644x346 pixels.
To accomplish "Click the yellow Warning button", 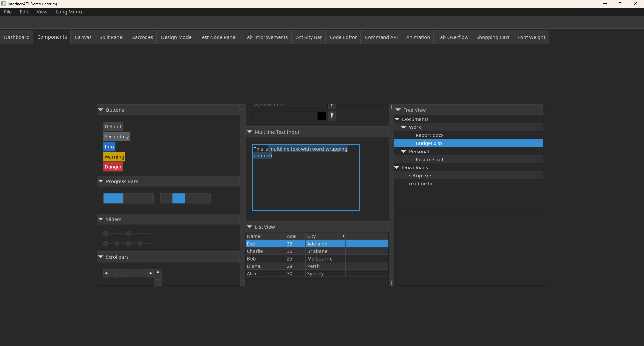I will point(114,157).
